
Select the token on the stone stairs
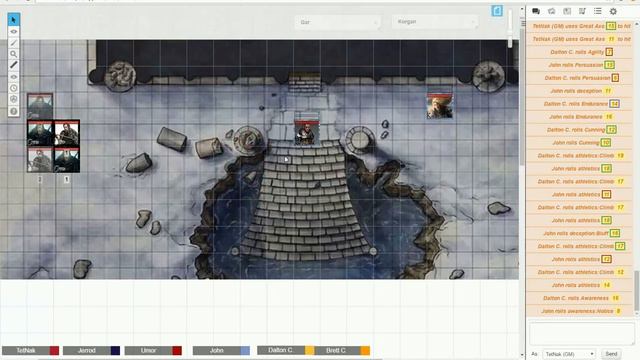tap(307, 133)
